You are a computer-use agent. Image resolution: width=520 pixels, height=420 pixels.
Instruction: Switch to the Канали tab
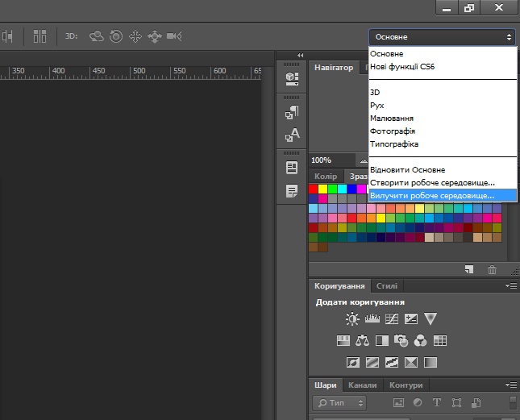(363, 385)
